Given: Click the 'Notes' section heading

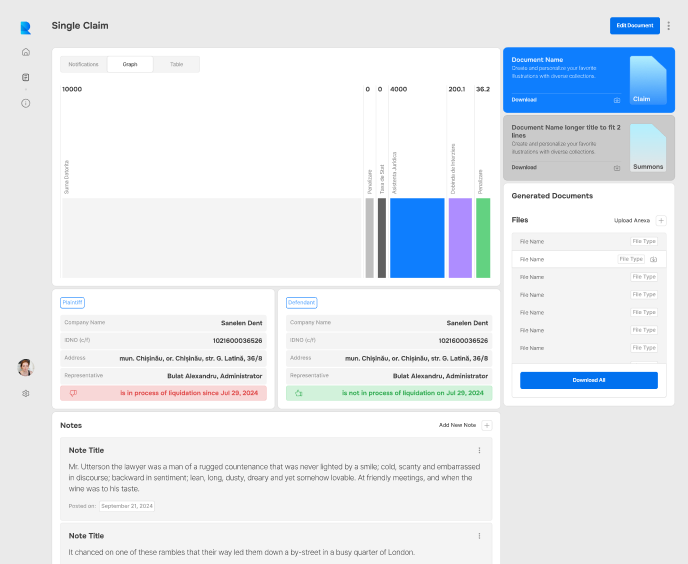Looking at the screenshot, I should (71, 425).
